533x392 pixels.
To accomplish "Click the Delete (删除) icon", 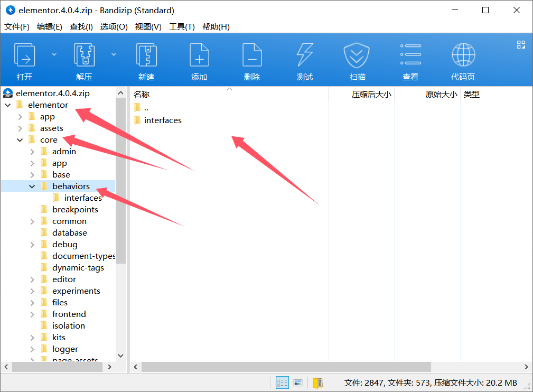I will (252, 55).
